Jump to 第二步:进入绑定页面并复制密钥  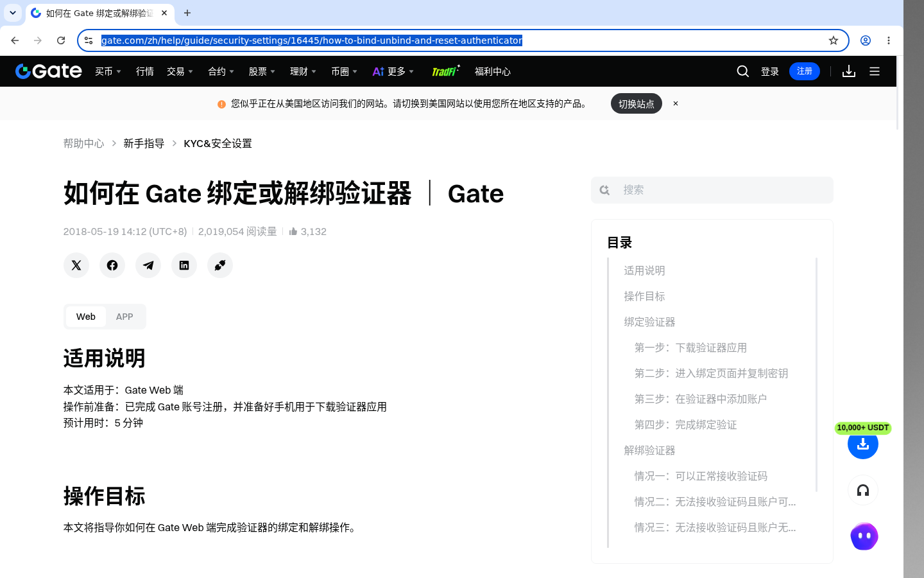711,373
